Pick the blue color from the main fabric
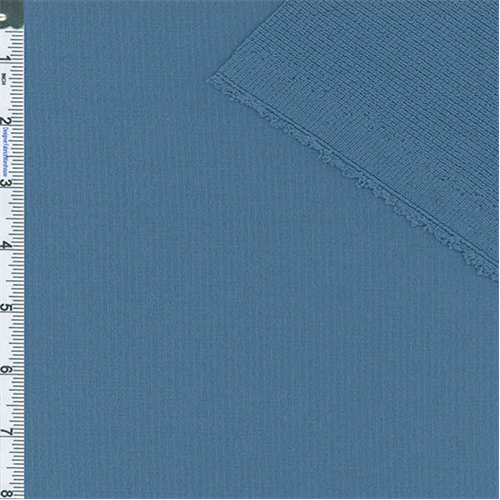The image size is (500, 500). (x=200, y=300)
